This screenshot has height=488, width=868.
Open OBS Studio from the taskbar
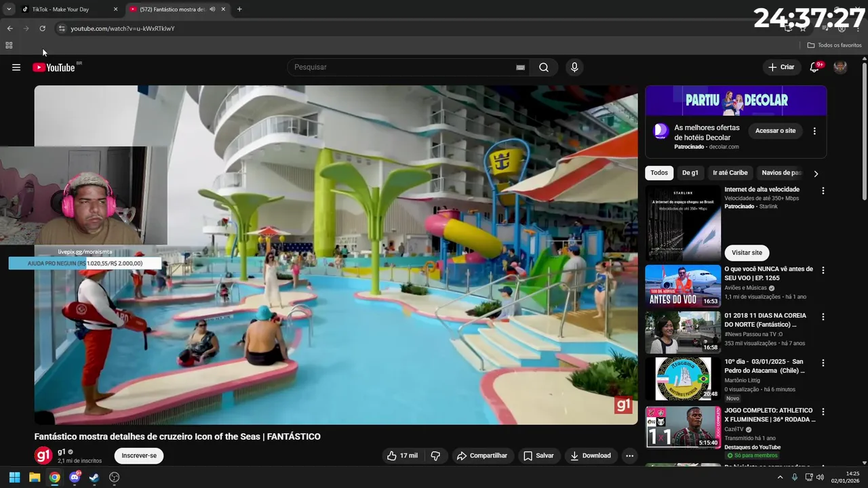(115, 477)
